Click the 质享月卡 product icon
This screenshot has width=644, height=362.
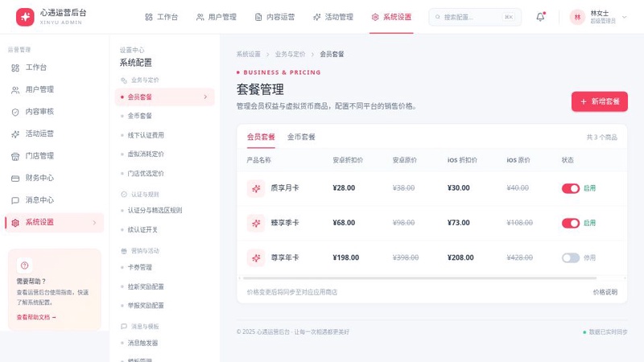coord(256,188)
